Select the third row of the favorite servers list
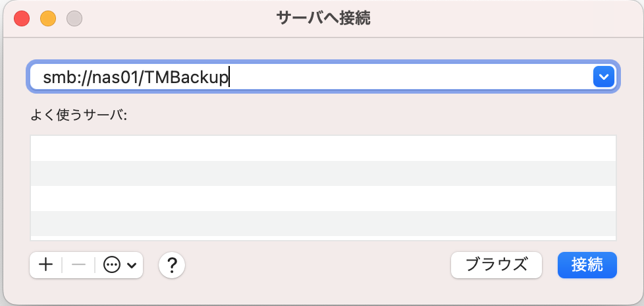The image size is (644, 306). pos(323,199)
